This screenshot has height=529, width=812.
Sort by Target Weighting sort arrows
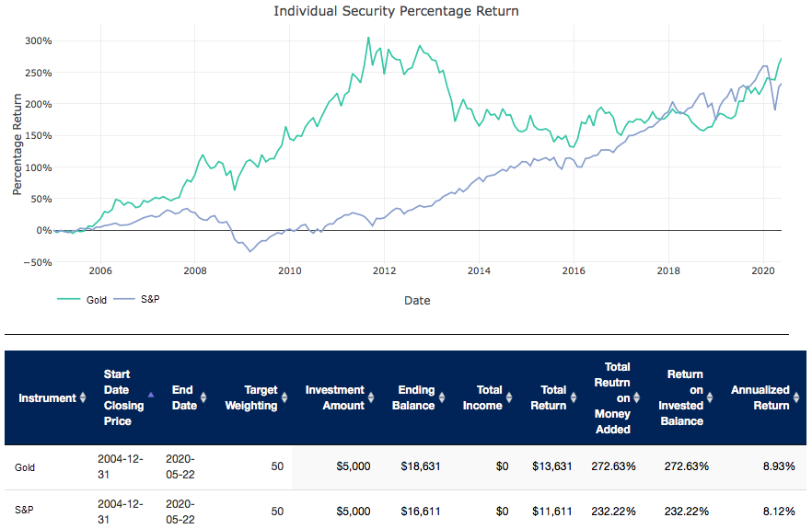click(x=284, y=397)
